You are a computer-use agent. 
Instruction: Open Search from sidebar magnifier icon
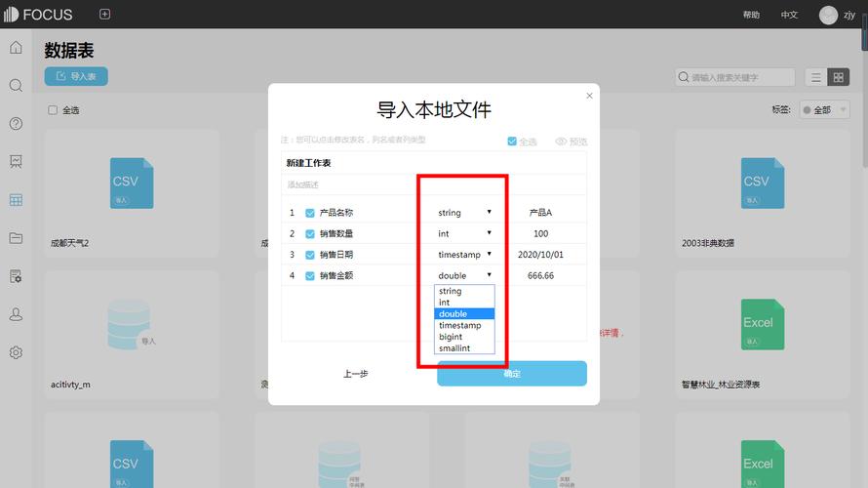click(16, 85)
